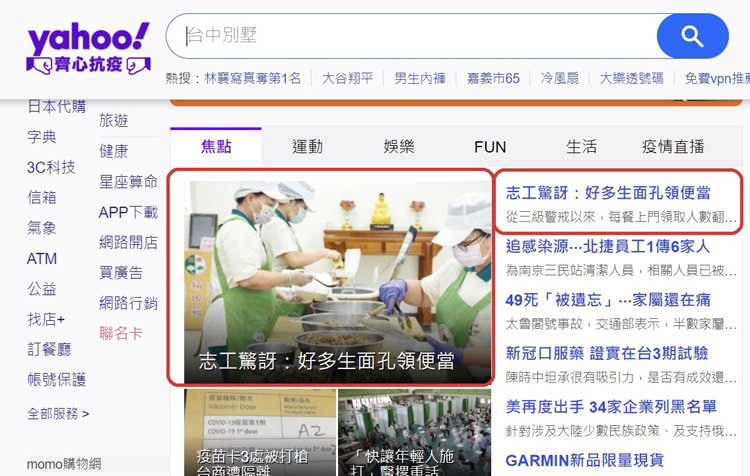Open momo購物網 sidebar entry

[64, 464]
